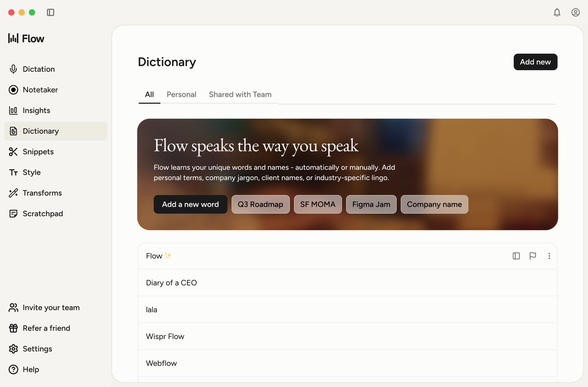The width and height of the screenshot is (588, 387).
Task: Click the banner headline Flow speaks the way you speak
Action: click(x=256, y=146)
